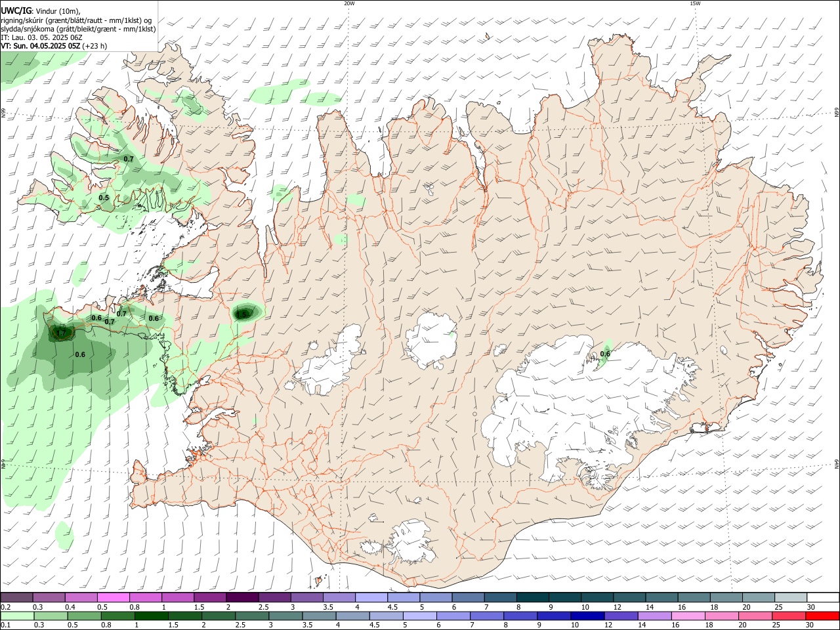840x630 pixels.
Task: Click the pale grey 25 mm snow swatch
Action: [x=790, y=597]
